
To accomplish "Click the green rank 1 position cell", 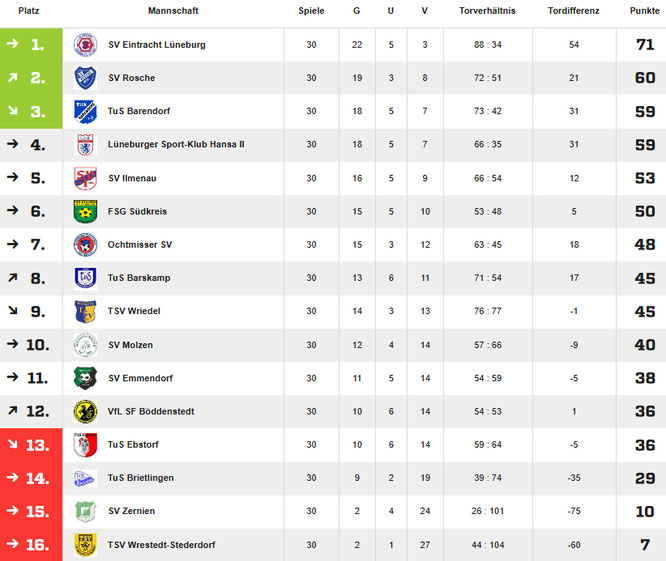I will point(31,45).
